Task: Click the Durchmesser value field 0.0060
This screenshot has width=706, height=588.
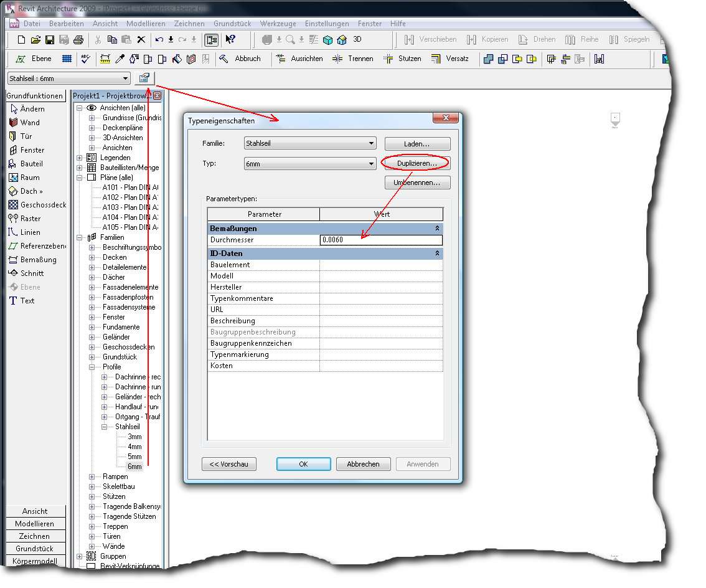Action: [x=381, y=240]
